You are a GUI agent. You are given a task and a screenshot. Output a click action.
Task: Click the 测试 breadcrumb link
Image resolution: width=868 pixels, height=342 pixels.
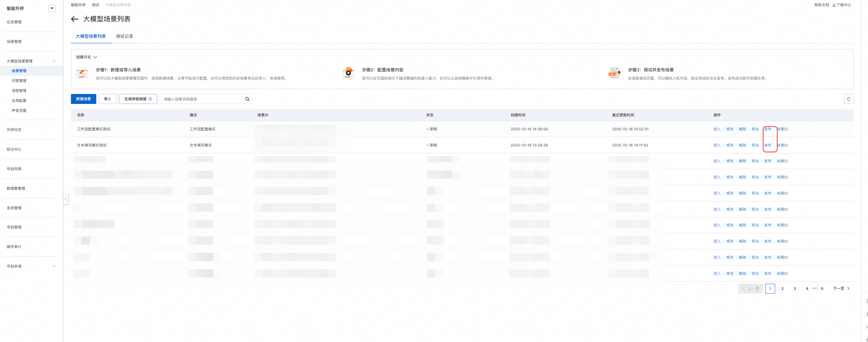[95, 5]
